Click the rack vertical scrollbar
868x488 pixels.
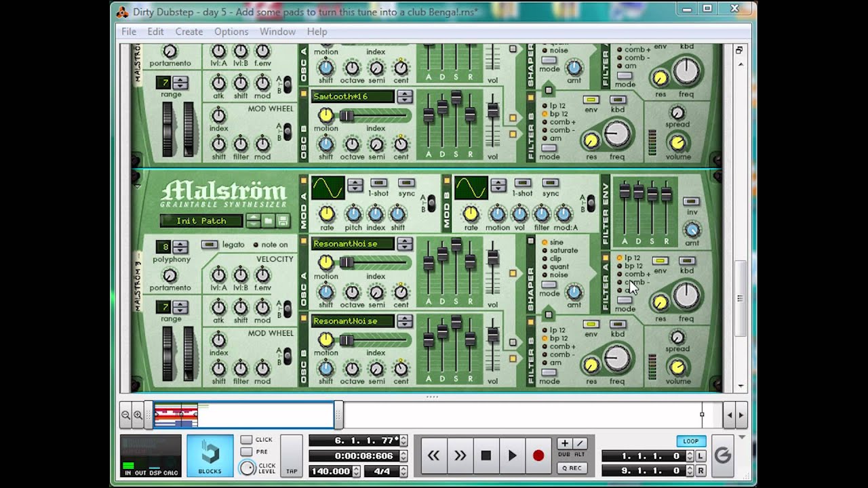741,298
